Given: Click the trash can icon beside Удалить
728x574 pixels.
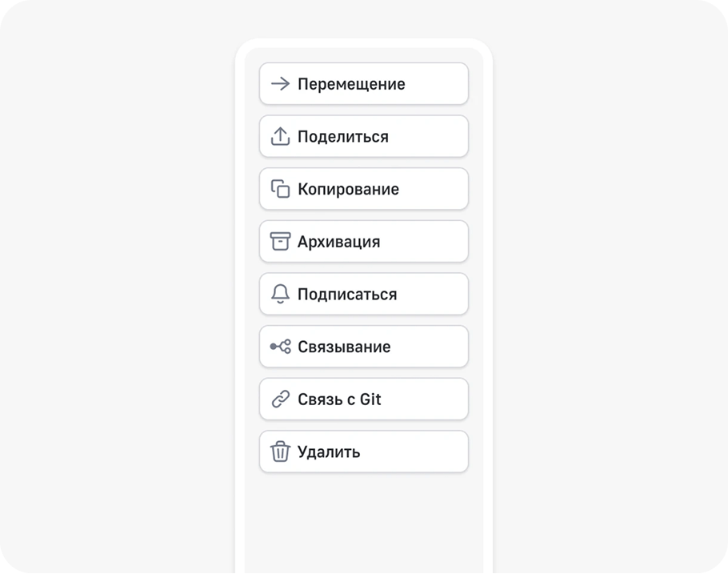Looking at the screenshot, I should tap(280, 452).
